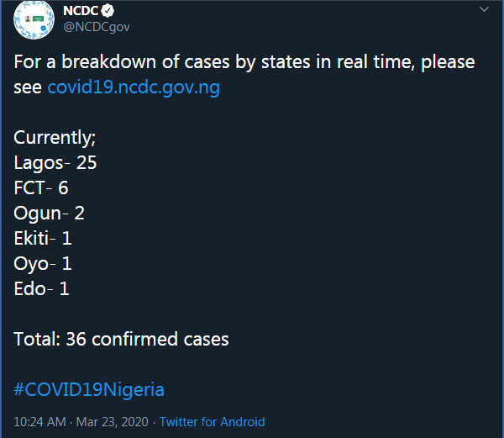Click the word "see" before the link
Image resolution: width=504 pixels, height=438 pixels.
28,87
